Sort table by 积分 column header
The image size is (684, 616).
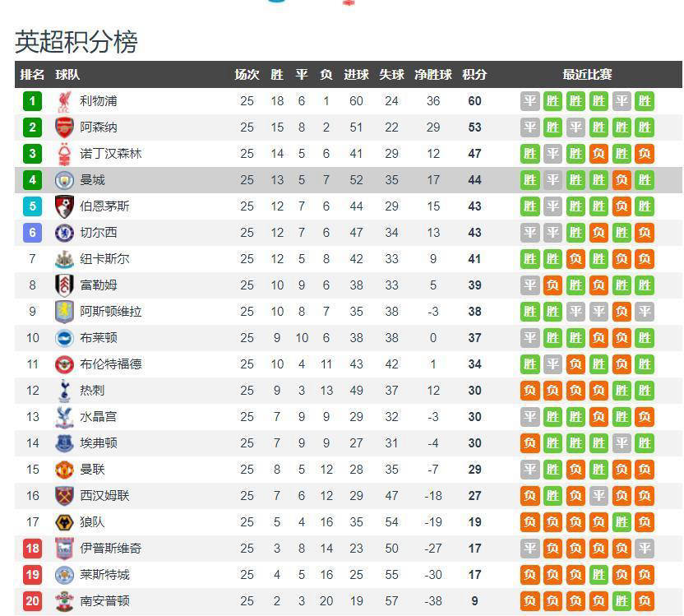pyautogui.click(x=474, y=75)
